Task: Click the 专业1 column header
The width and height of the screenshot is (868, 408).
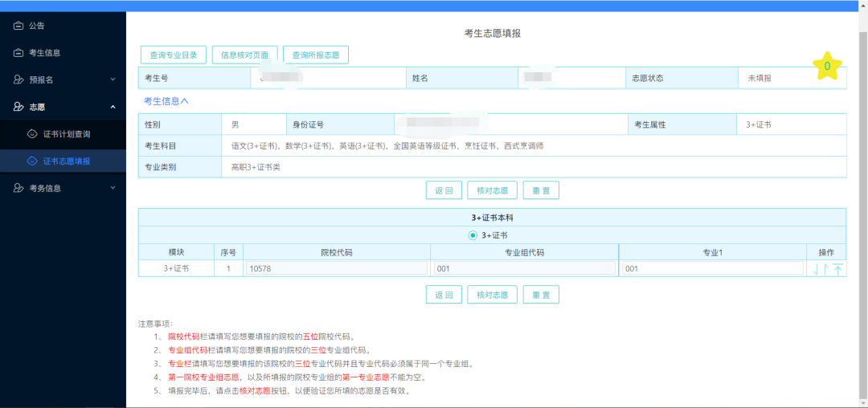Action: (713, 252)
